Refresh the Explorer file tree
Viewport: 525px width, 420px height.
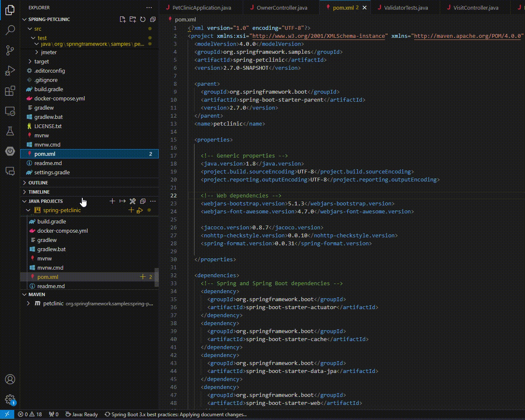(143, 19)
